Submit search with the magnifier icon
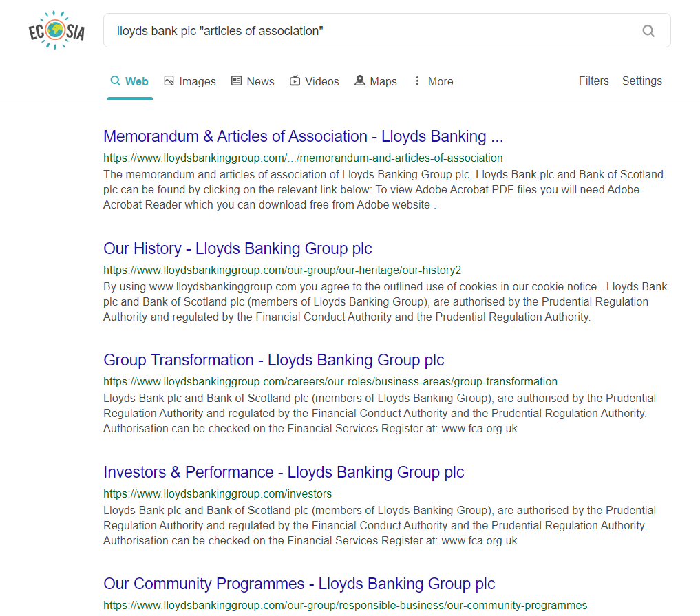Image resolution: width=700 pixels, height=616 pixels. click(648, 31)
